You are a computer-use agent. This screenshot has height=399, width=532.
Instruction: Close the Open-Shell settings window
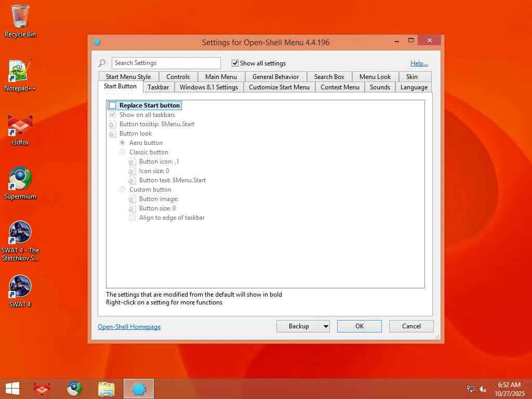pyautogui.click(x=430, y=41)
